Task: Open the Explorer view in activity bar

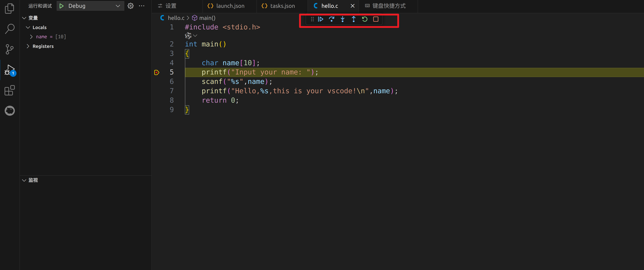Action: [x=10, y=8]
